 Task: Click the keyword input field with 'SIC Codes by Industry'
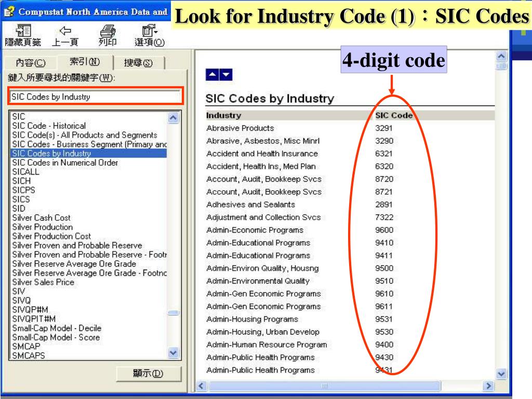click(96, 97)
